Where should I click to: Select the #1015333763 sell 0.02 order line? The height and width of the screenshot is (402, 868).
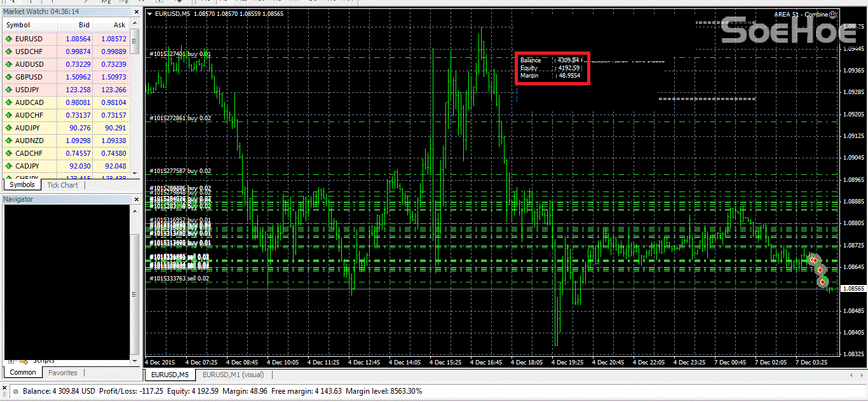click(180, 279)
